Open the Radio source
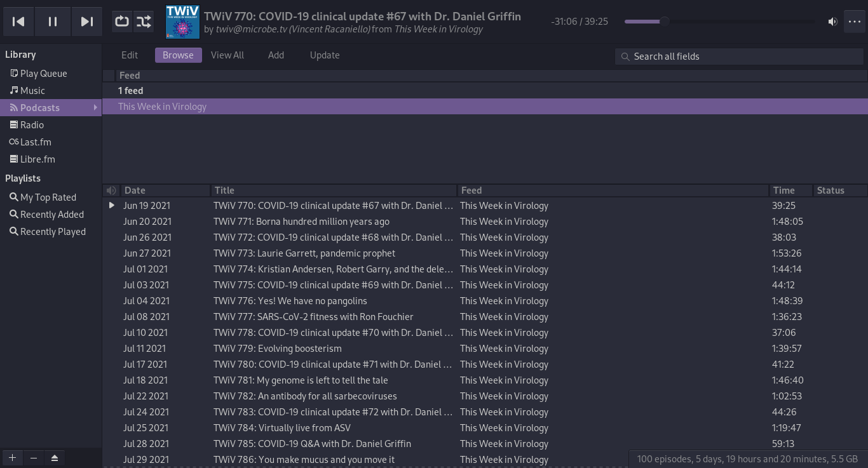Viewport: 868px width, 468px height. point(32,125)
